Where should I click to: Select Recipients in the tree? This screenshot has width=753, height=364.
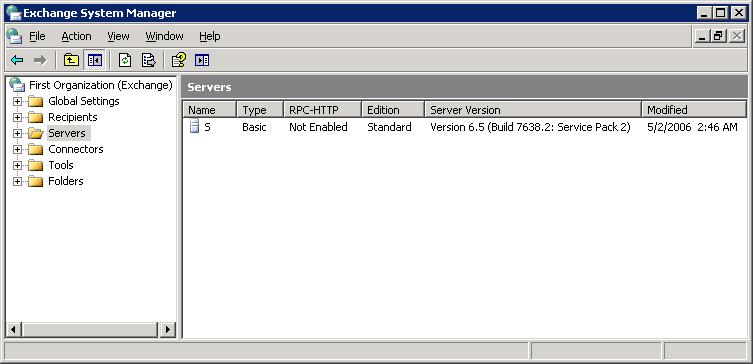coord(73,117)
